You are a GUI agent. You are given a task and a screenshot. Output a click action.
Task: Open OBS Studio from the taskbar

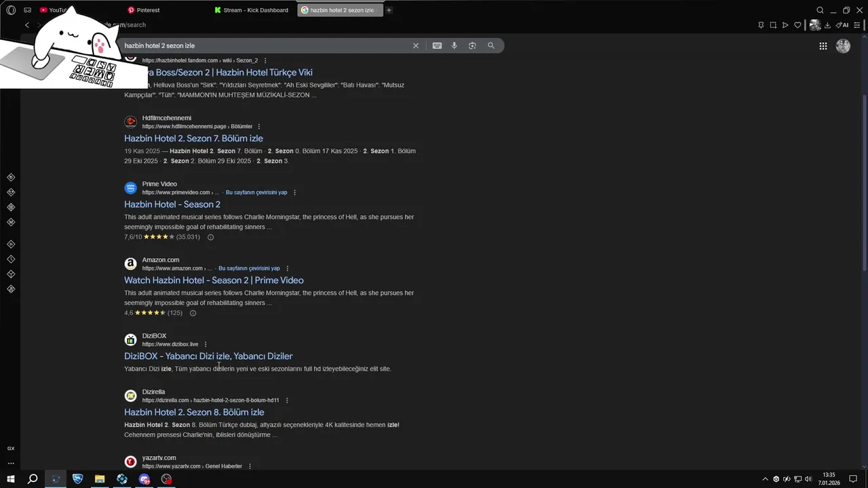167,479
